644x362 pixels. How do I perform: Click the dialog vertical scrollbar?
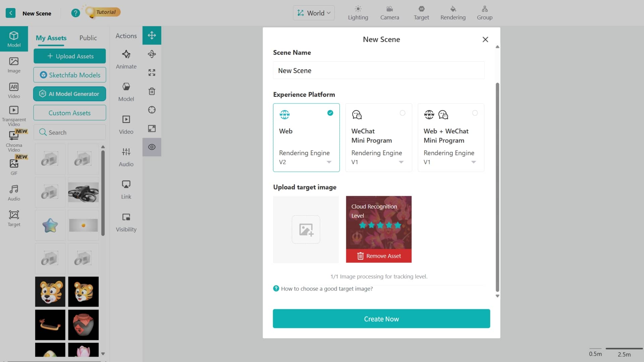[x=497, y=187]
